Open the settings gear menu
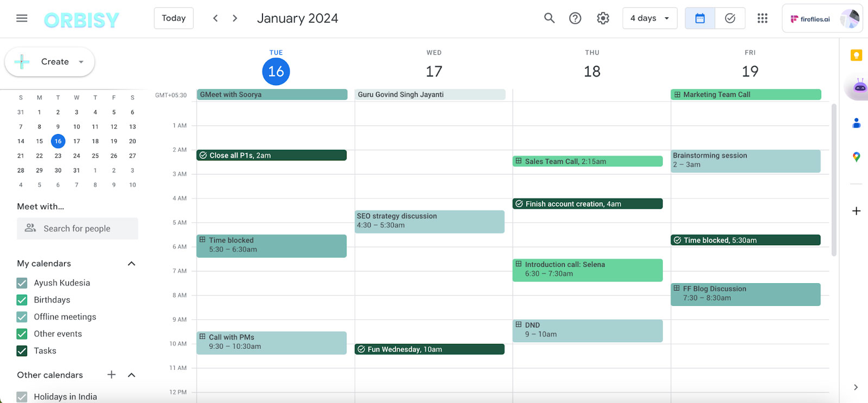 (603, 18)
